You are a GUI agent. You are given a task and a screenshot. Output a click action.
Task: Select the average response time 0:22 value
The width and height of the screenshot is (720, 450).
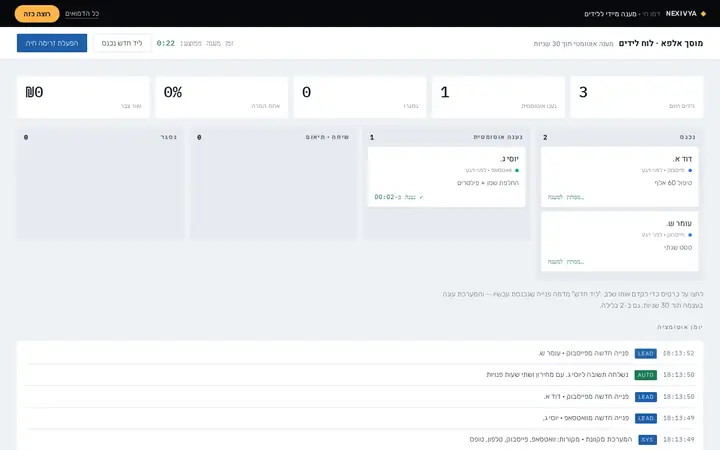(x=166, y=43)
